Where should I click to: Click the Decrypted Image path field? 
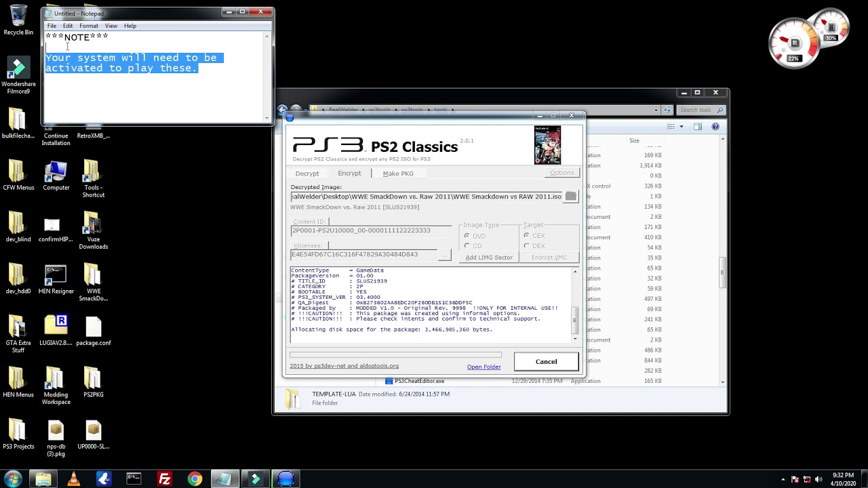(x=427, y=197)
